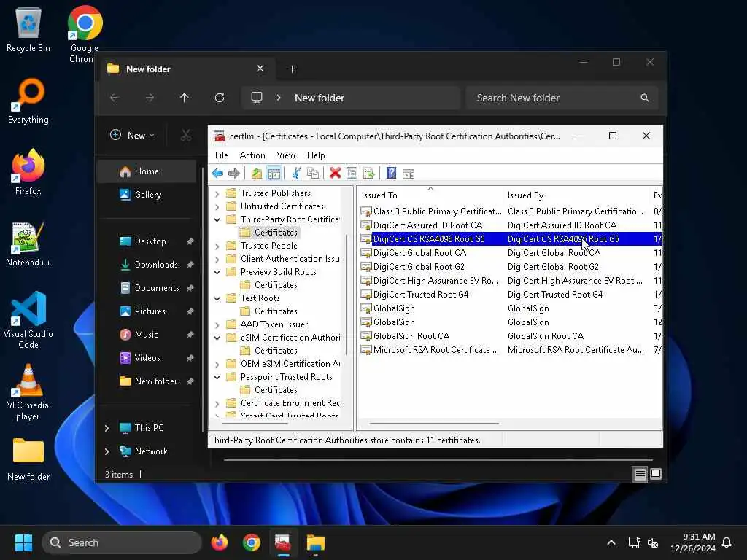
Task: Collapse the Passpoint Trusted Roots node
Action: 217,377
